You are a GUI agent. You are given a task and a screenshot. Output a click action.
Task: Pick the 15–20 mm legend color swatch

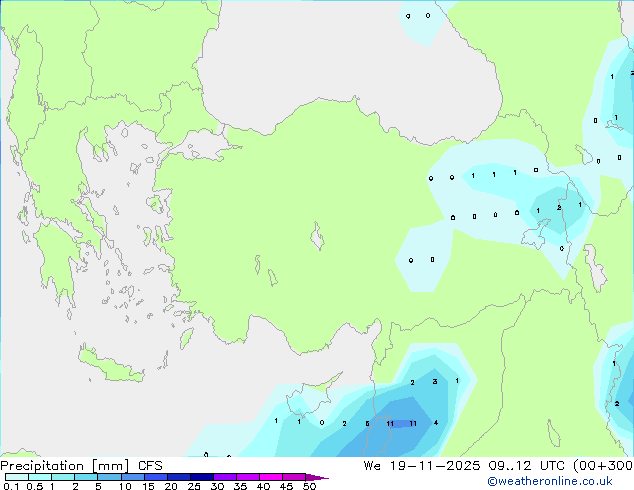pyautogui.click(x=155, y=477)
